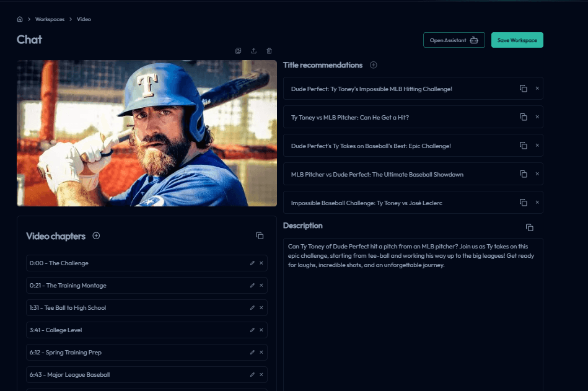Delete chapter '1:31 - Tee Ball to High School'
588x391 pixels.
pos(261,308)
